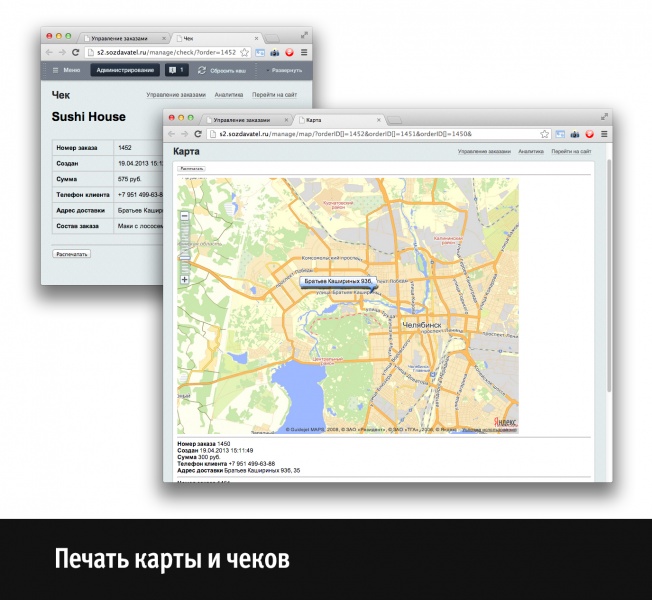Open Аналитика link on Карта page
The image size is (652, 600).
pos(531,151)
